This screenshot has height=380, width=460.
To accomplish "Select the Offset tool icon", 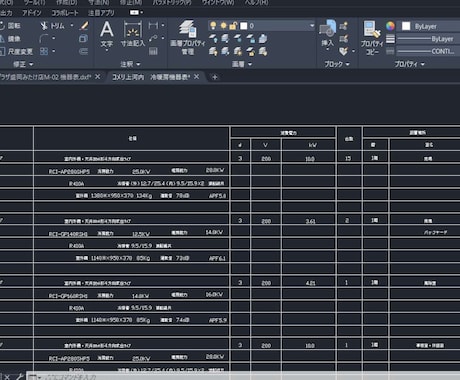I will [x=83, y=51].
